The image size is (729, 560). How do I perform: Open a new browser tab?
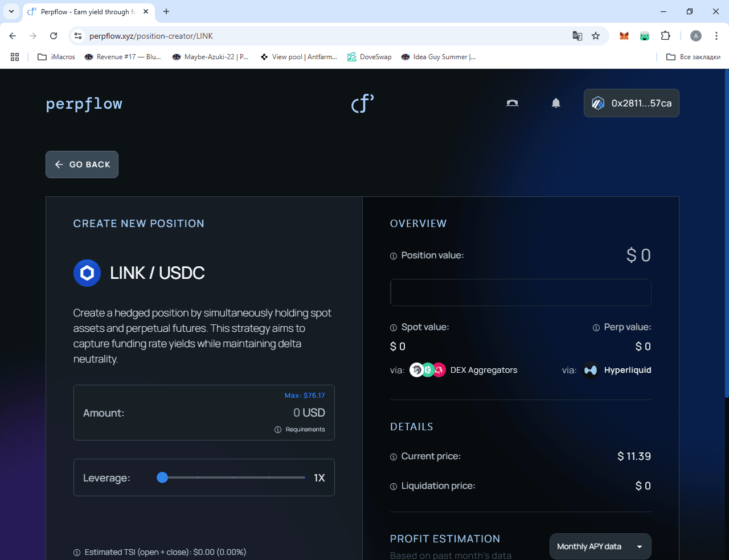(x=166, y=11)
